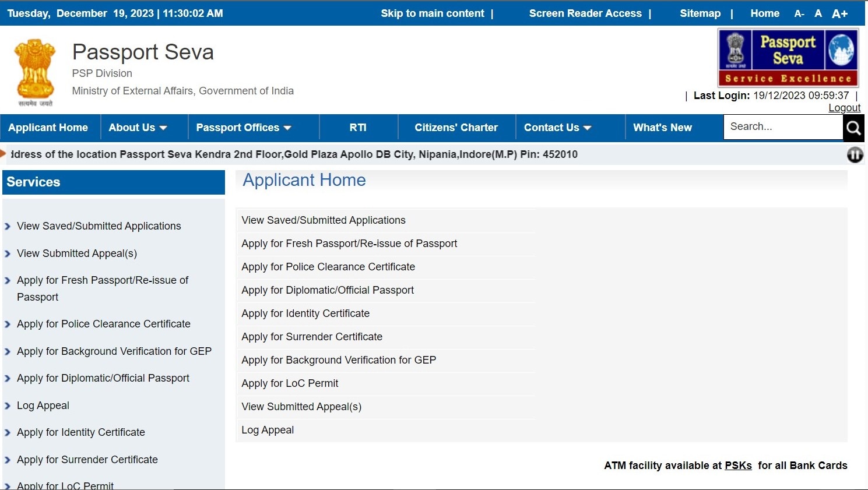Click chevron beside Log Appeal in sidebar
The height and width of the screenshot is (490, 868).
(8, 406)
